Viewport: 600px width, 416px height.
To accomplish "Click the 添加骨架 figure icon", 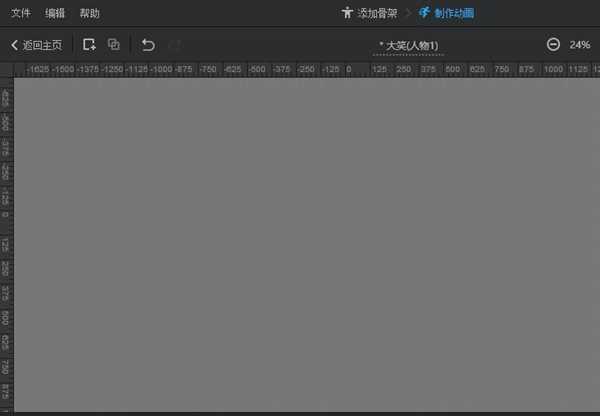I will [347, 13].
